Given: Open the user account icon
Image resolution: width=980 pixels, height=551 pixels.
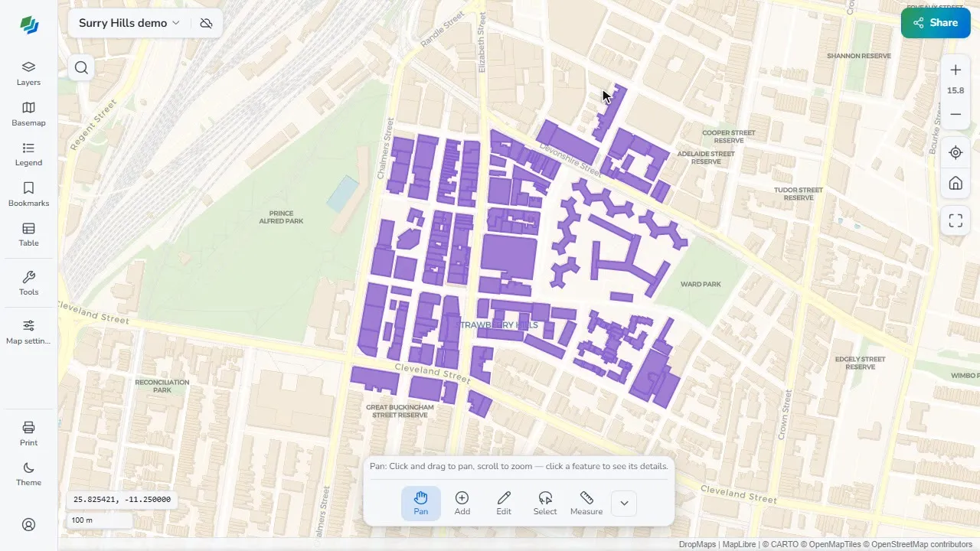Looking at the screenshot, I should (28, 524).
